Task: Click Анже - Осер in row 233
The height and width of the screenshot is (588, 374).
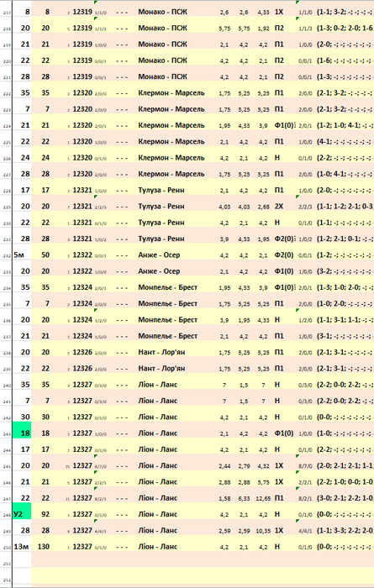Action: (159, 271)
